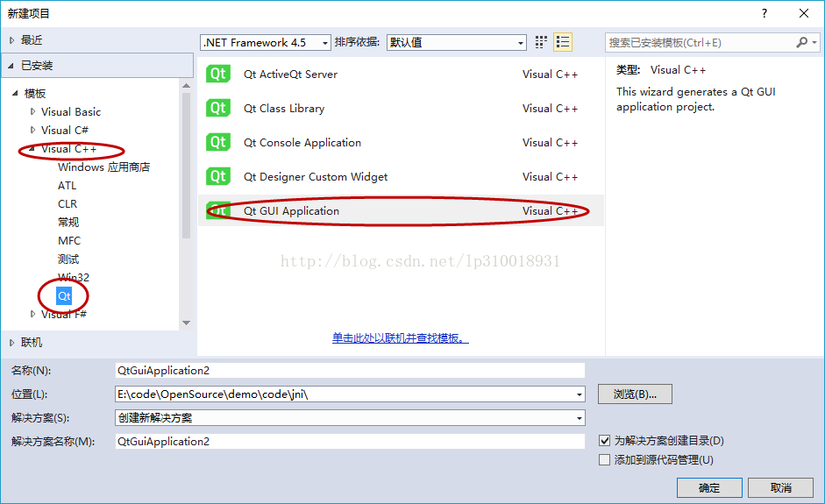Open the solution create-new dropdown
This screenshot has height=504, width=825.
tap(579, 418)
